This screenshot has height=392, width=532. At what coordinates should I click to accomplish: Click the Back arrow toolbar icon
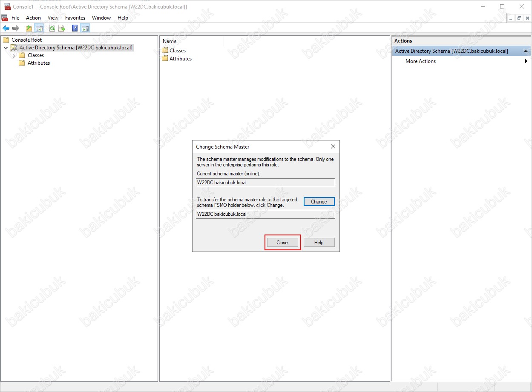(x=6, y=29)
